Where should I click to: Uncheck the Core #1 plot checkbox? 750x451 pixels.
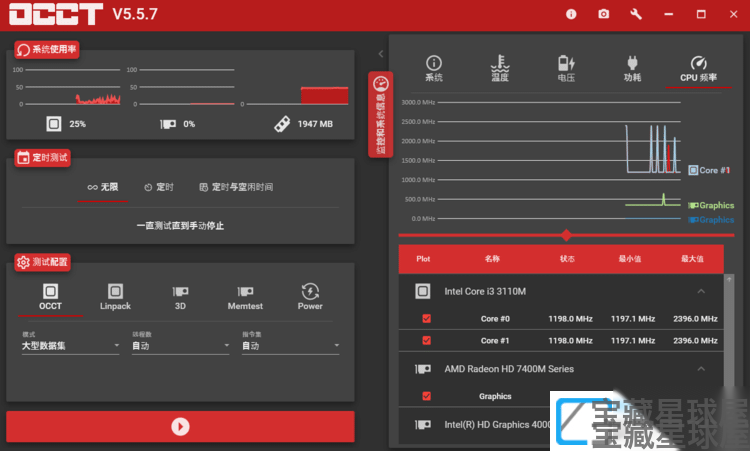[x=427, y=341]
